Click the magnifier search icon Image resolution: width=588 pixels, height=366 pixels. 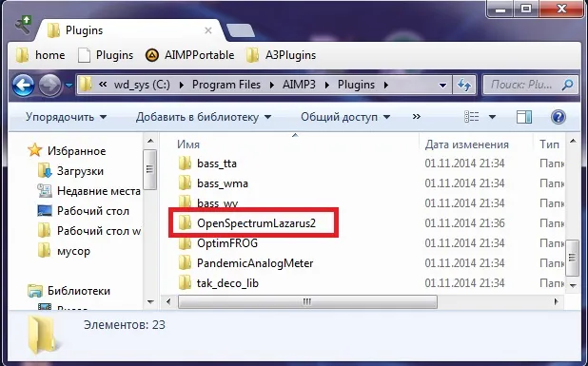tap(568, 85)
